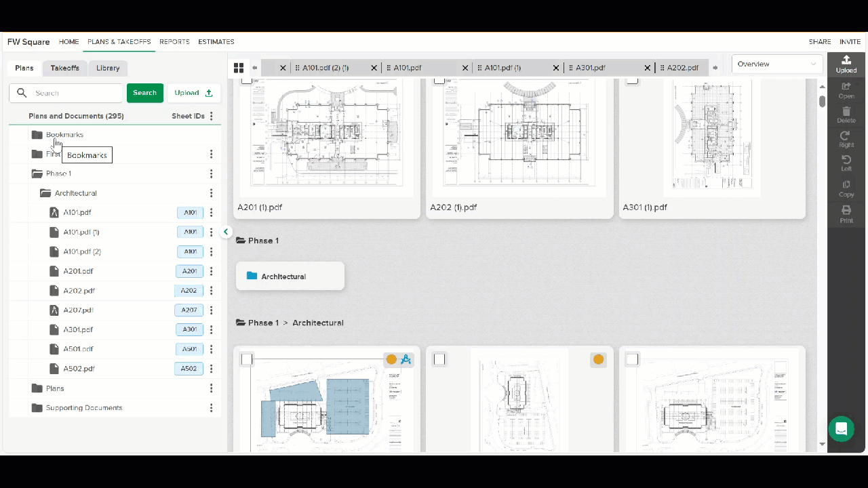
Task: Switch to the grid overview icon
Action: pyautogui.click(x=239, y=68)
